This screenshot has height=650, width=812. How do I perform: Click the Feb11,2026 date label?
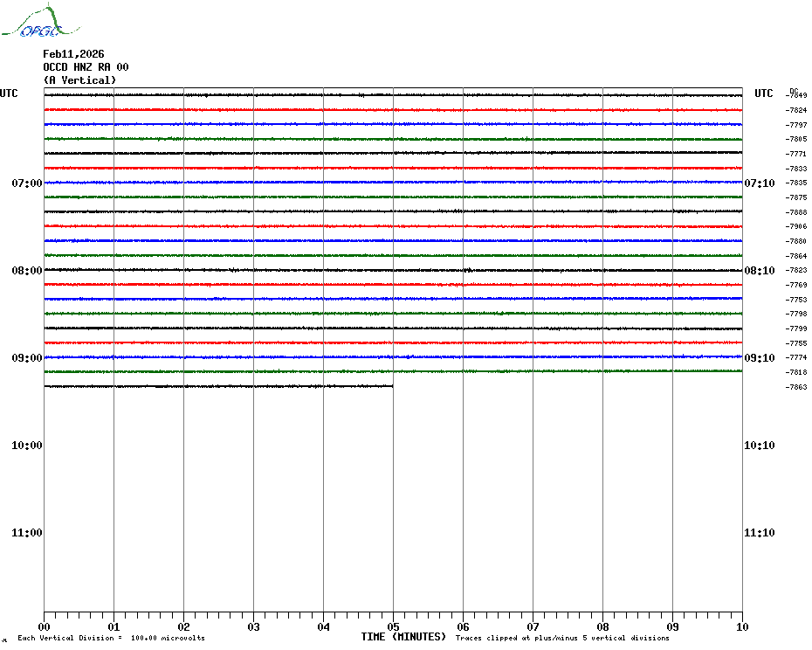coord(73,54)
